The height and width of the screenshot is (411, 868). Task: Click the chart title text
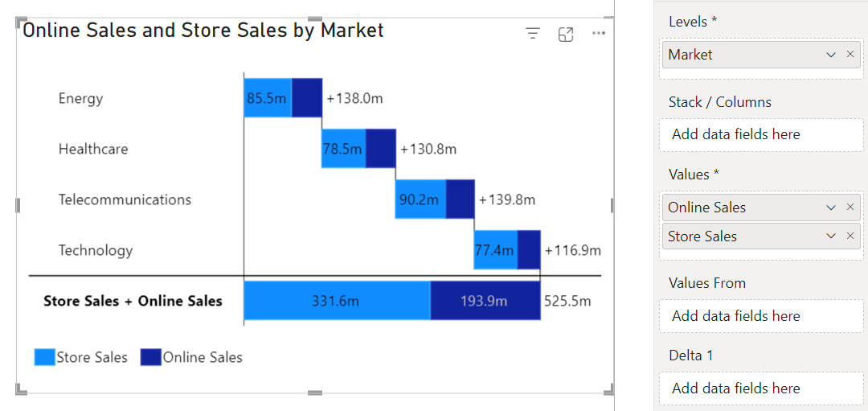pyautogui.click(x=203, y=31)
